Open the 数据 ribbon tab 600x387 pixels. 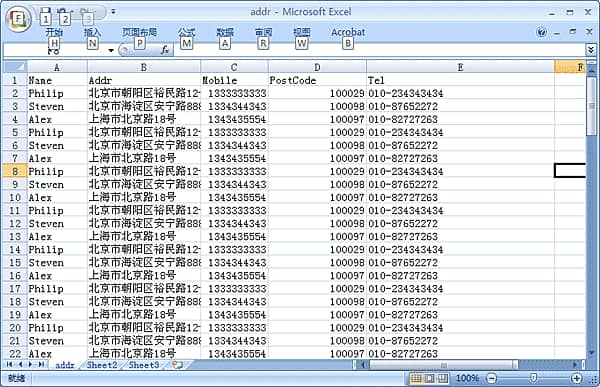point(225,32)
